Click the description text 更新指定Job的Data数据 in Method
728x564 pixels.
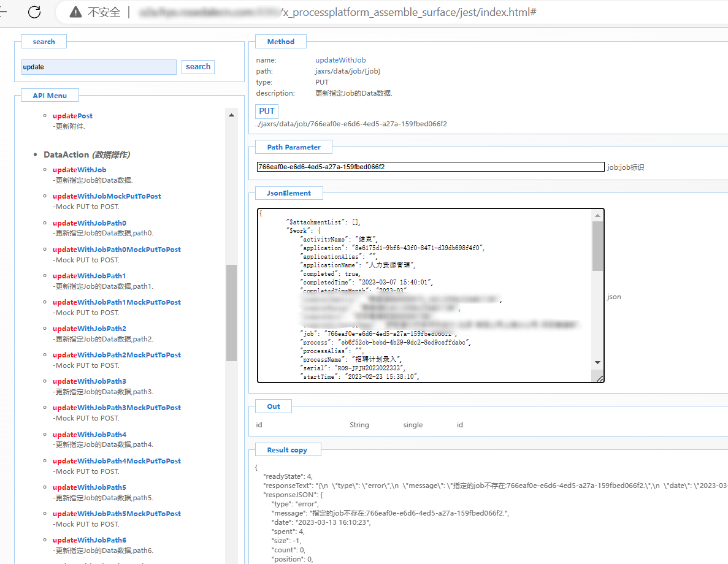click(354, 93)
